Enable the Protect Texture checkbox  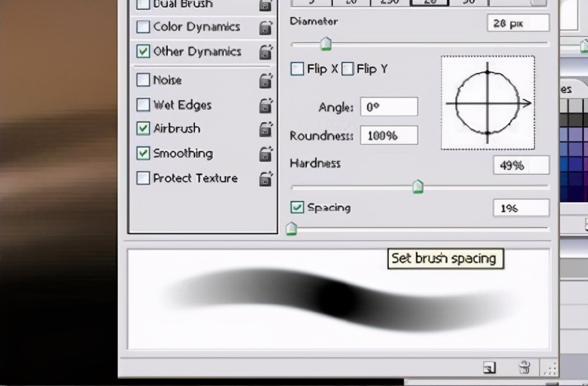[143, 178]
